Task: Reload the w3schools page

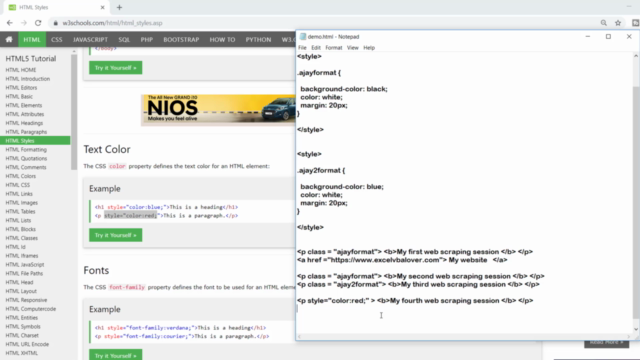Action: 38,23
